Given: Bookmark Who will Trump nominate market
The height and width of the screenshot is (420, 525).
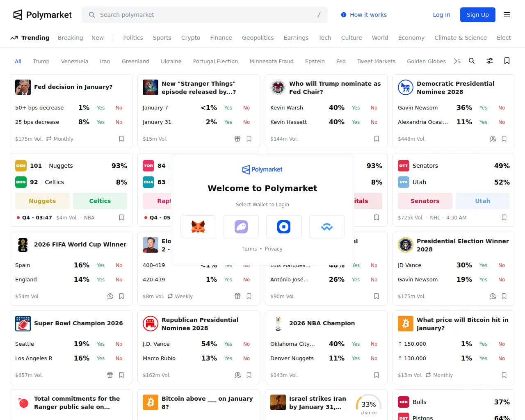Looking at the screenshot, I should 377,139.
